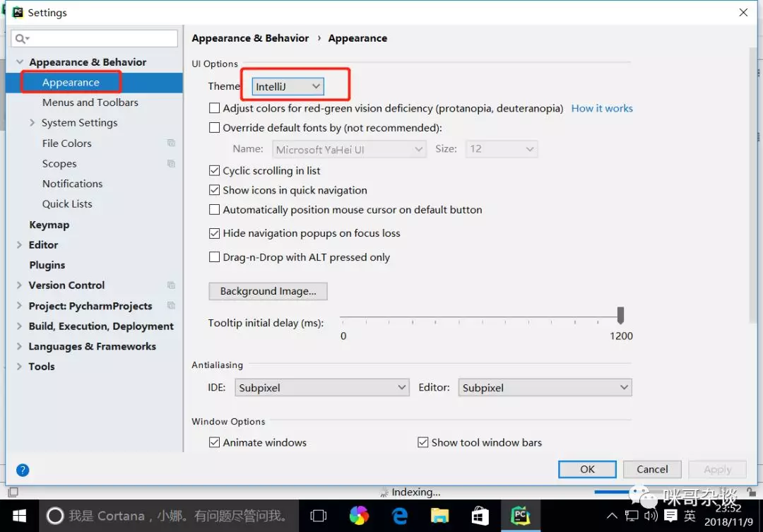Click the settings search input field
This screenshot has width=763, height=532.
coord(95,38)
